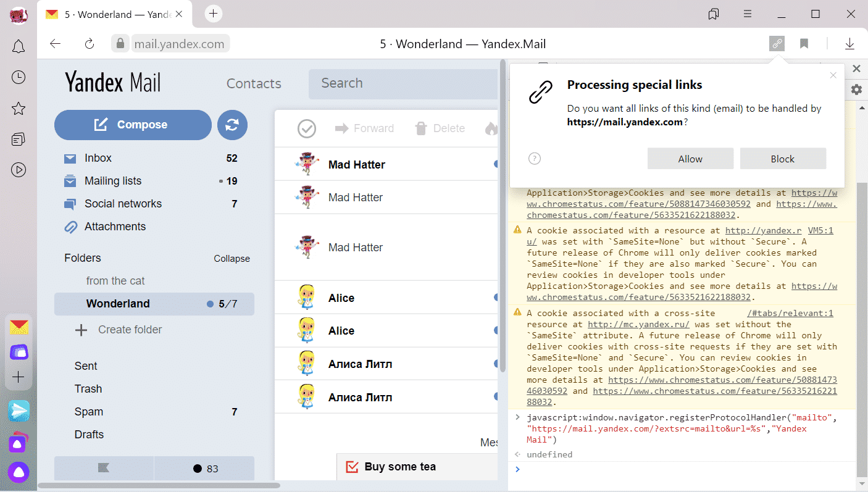Compose a new message

(x=133, y=125)
